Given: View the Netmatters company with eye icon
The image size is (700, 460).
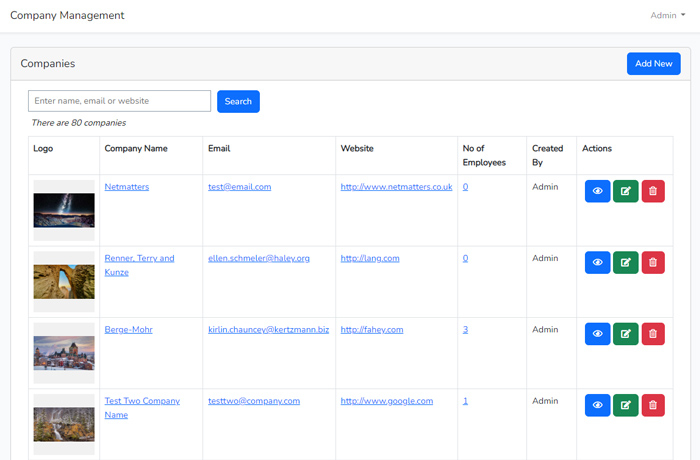Looking at the screenshot, I should [597, 191].
